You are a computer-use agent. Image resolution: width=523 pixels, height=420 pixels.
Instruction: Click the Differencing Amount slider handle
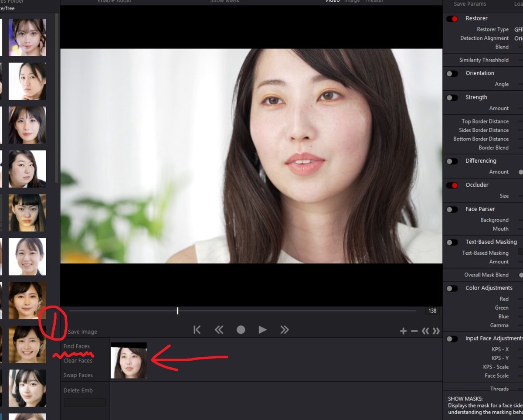click(520, 172)
